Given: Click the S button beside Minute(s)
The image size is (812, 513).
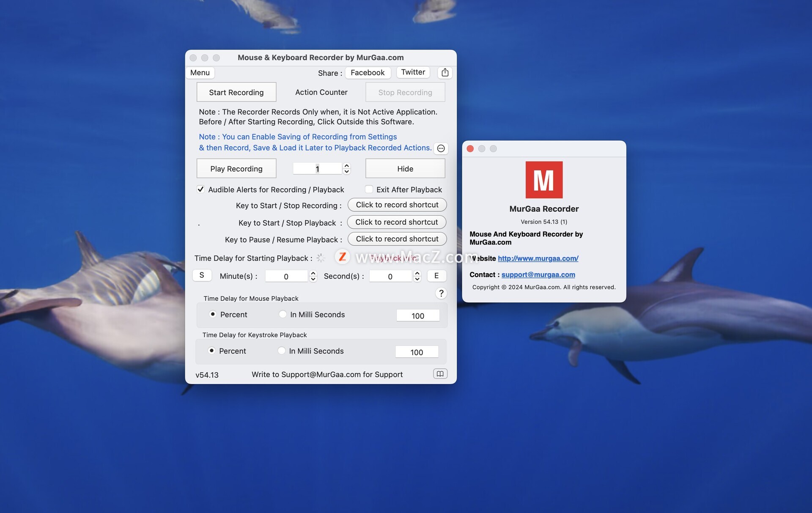Looking at the screenshot, I should click(x=202, y=275).
